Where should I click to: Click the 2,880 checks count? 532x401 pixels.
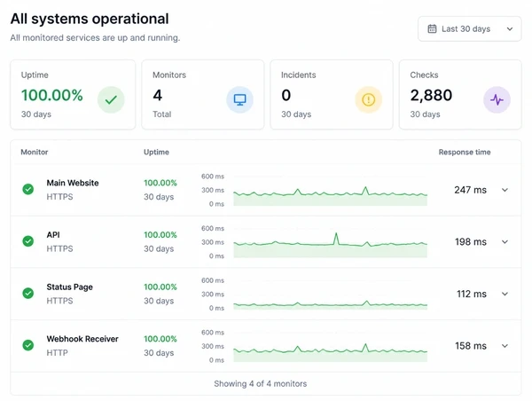(431, 96)
